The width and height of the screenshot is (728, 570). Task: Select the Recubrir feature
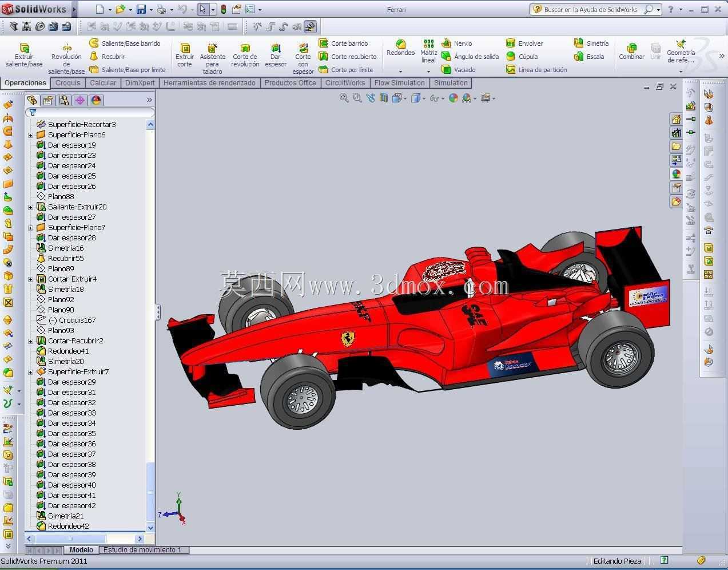tap(107, 57)
